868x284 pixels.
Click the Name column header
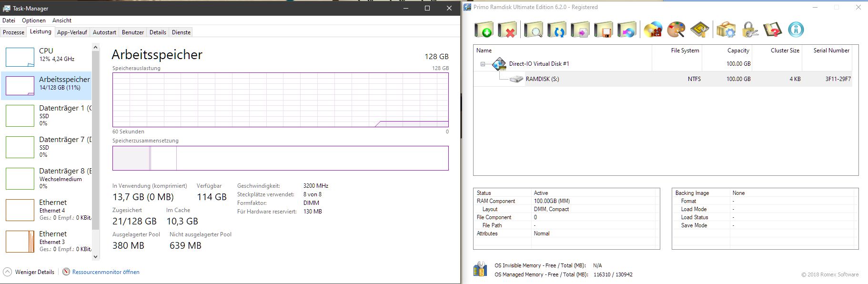562,51
